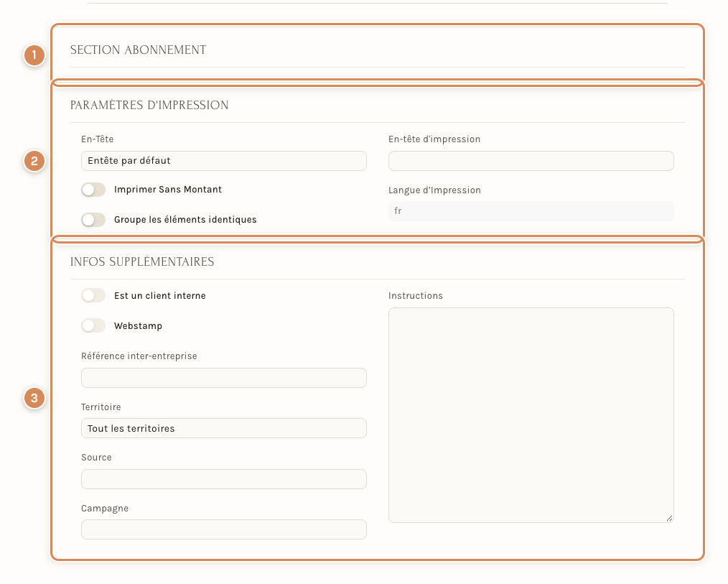Turn on the Est un client interne switch
This screenshot has width=728, height=584.
pyautogui.click(x=93, y=295)
